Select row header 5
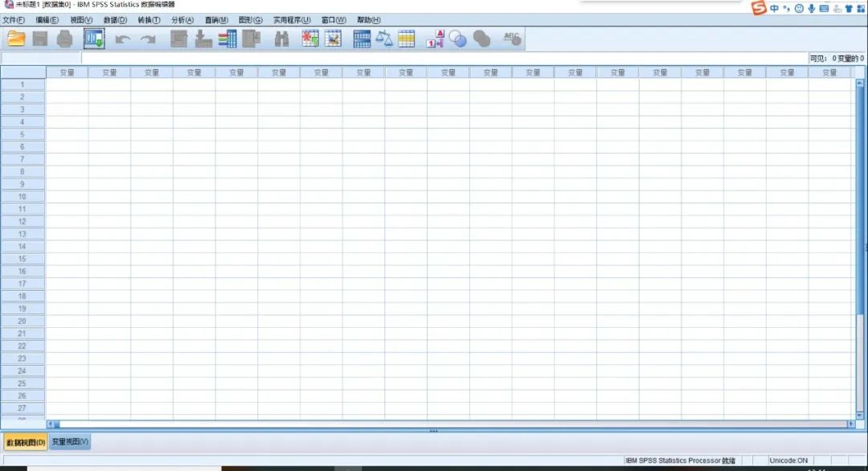This screenshot has height=471, width=868. coord(23,134)
